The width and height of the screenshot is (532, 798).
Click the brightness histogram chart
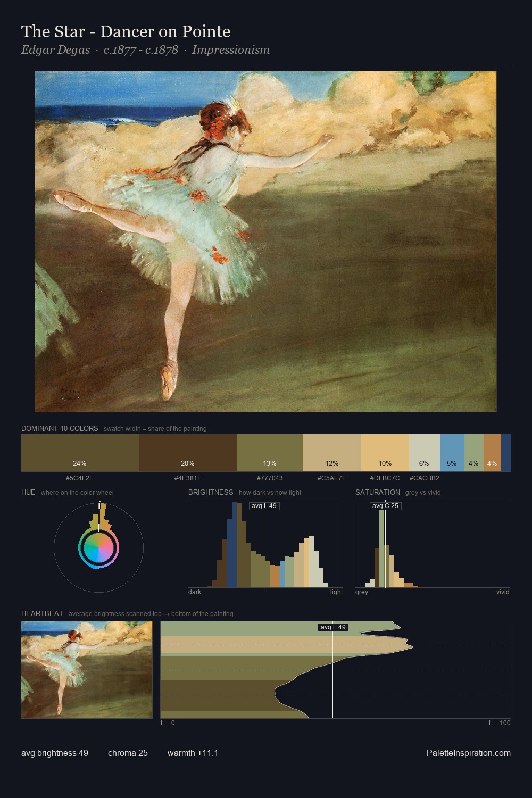tap(265, 544)
